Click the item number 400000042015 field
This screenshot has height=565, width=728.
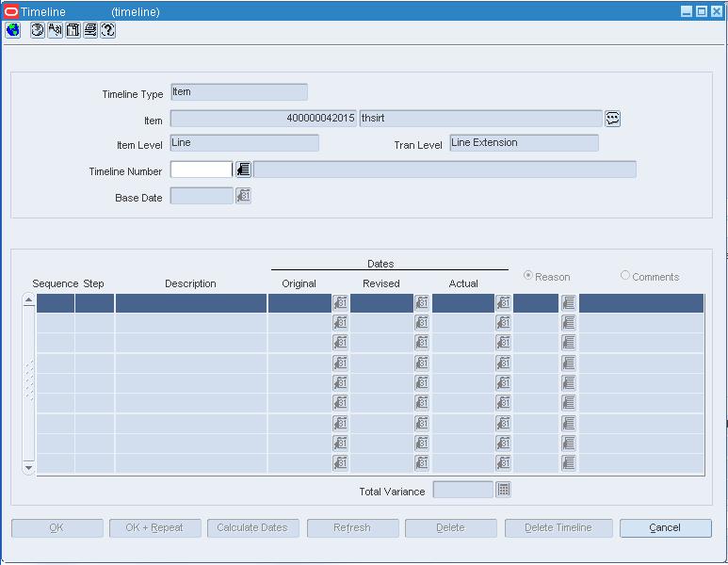click(x=264, y=119)
